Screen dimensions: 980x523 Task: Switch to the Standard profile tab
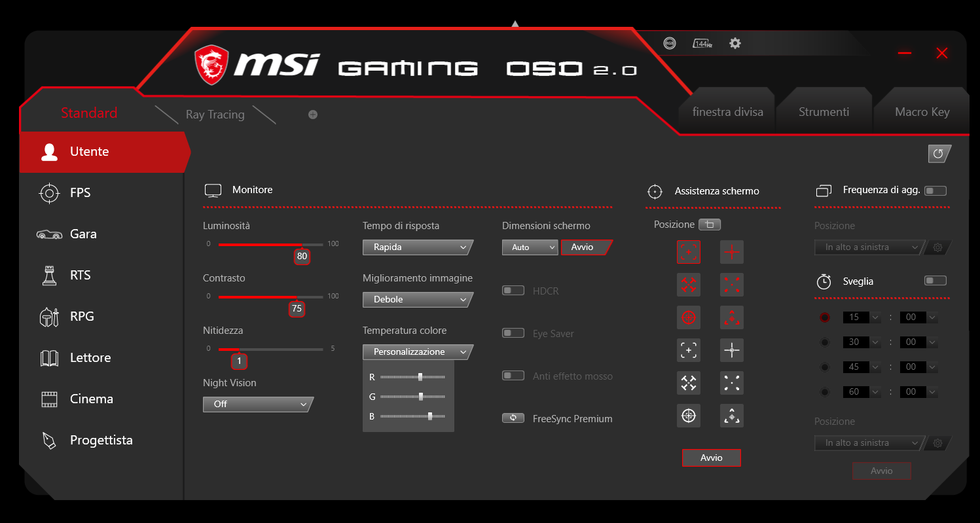coord(89,113)
